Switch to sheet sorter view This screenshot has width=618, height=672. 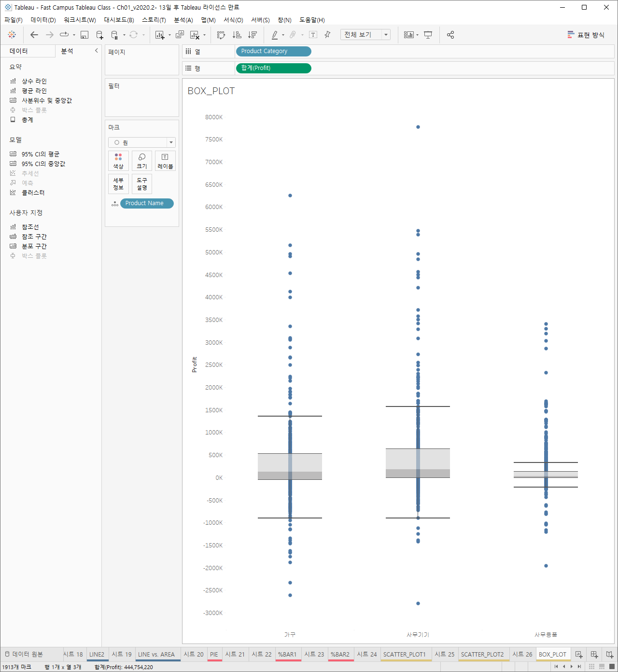(591, 667)
